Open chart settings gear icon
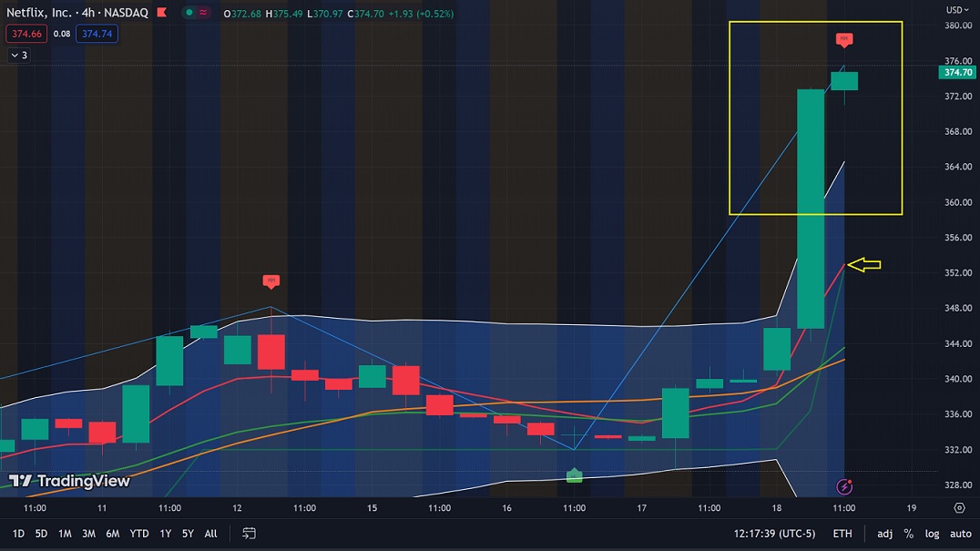The height and width of the screenshot is (551, 980). (x=959, y=508)
